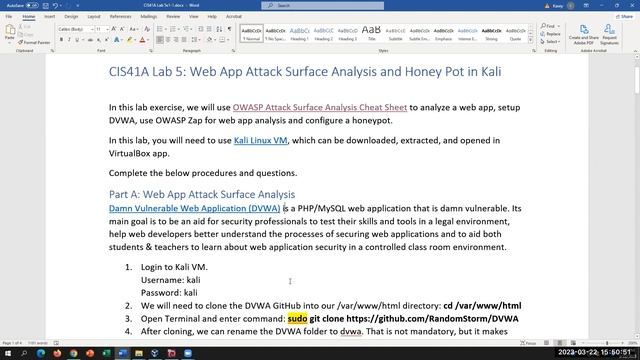Image resolution: width=640 pixels, height=360 pixels.
Task: Click the Numbering list button
Action: coord(173,29)
